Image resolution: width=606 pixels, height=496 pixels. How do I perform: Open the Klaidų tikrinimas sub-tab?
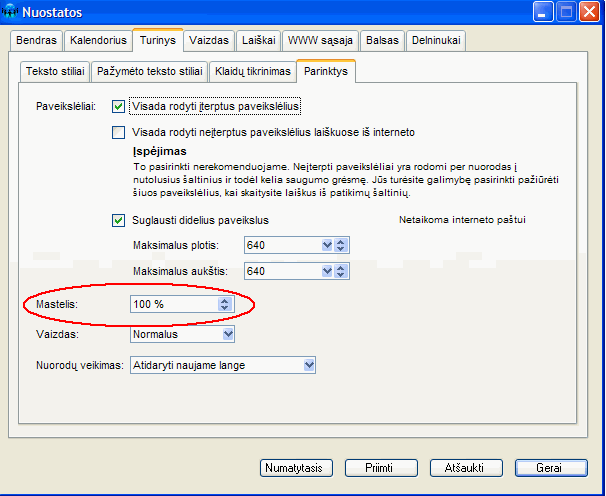tap(253, 72)
